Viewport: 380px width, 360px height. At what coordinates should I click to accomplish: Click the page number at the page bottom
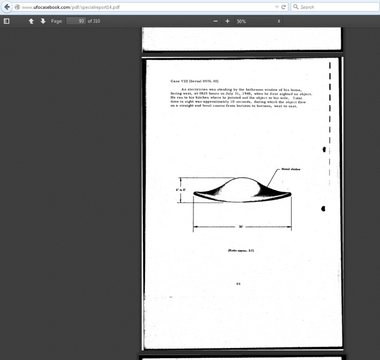tap(238, 284)
